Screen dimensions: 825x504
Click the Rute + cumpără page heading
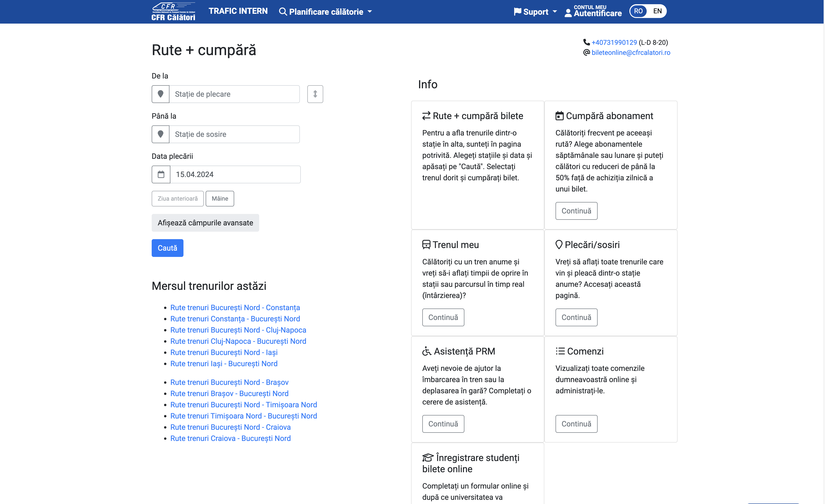[x=204, y=50]
